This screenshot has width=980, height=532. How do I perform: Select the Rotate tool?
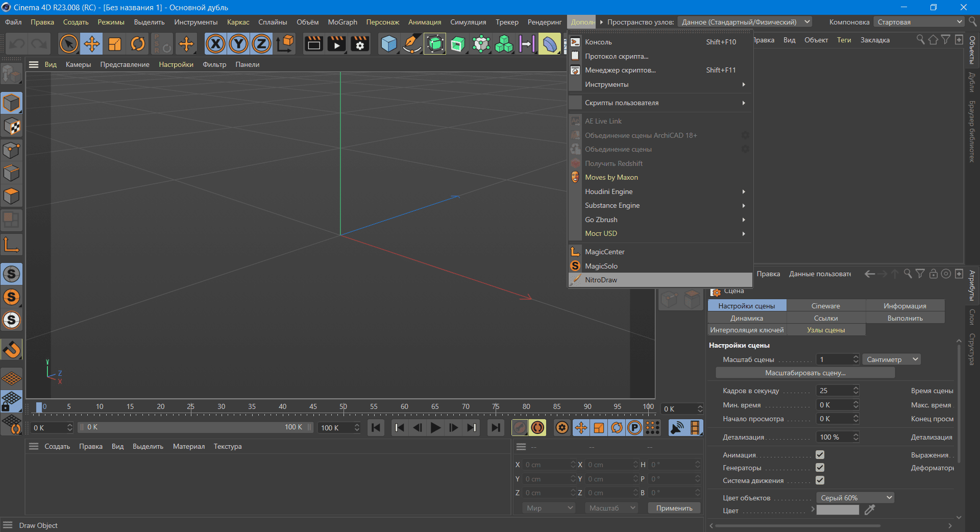[x=138, y=44]
